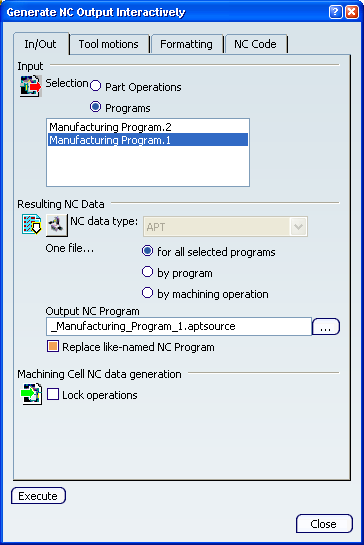Screen dimensions: 364x545
Task: Click the Machining Cell NC data generation icon
Action: click(32, 394)
